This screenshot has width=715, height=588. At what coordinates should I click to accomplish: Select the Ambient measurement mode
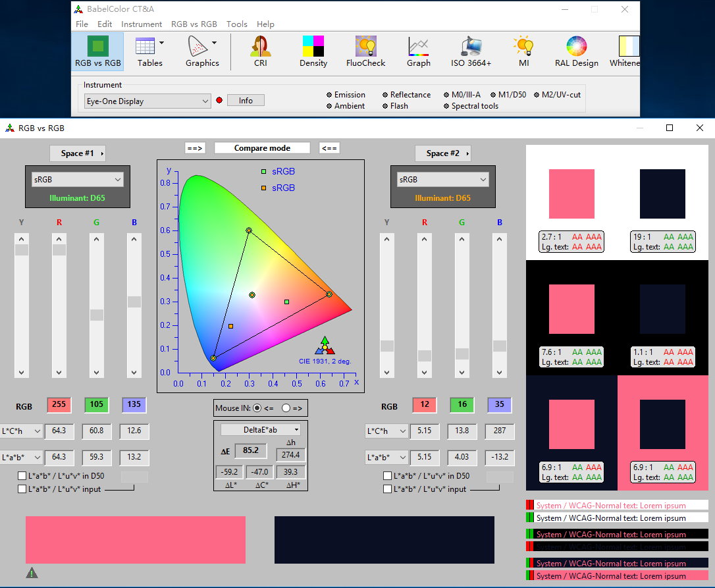[346, 106]
